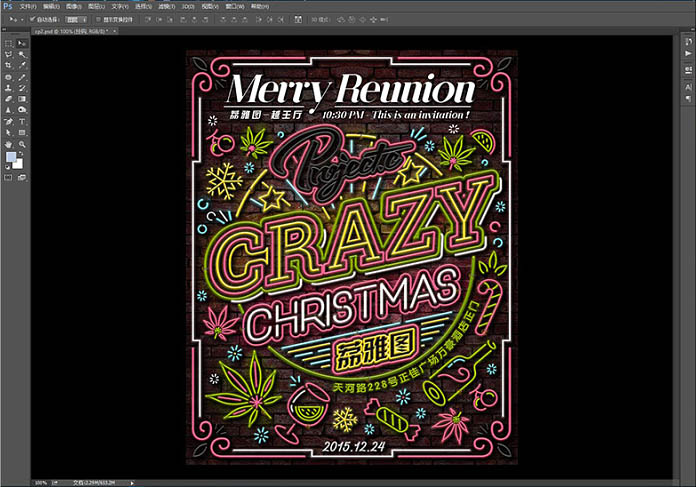696x487 pixels.
Task: Select the Hand tool
Action: [x=9, y=143]
